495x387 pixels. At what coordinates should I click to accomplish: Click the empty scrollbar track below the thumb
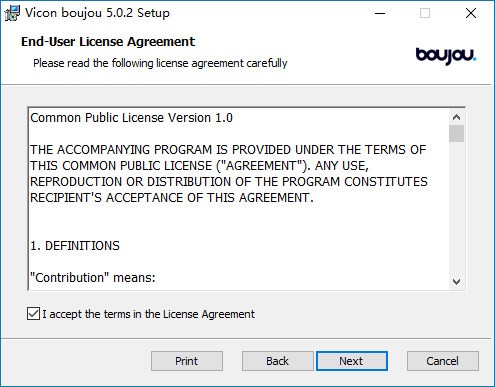(456, 208)
